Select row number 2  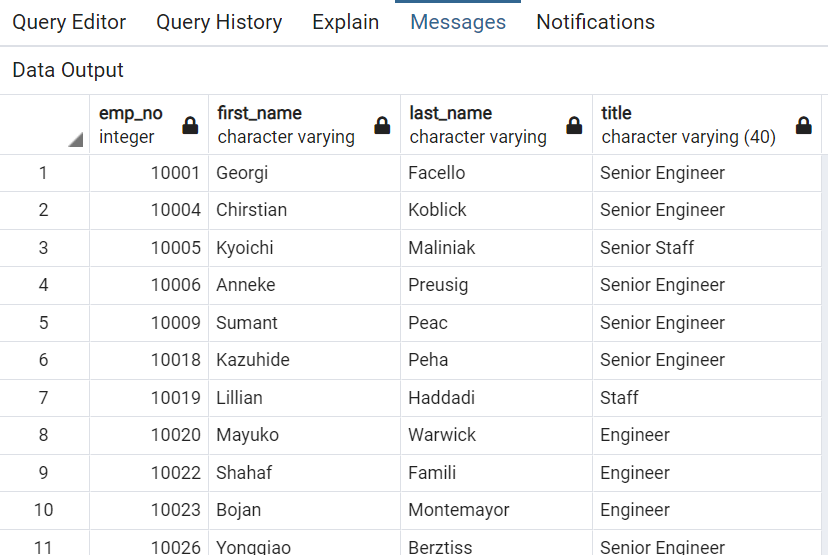click(x=44, y=210)
